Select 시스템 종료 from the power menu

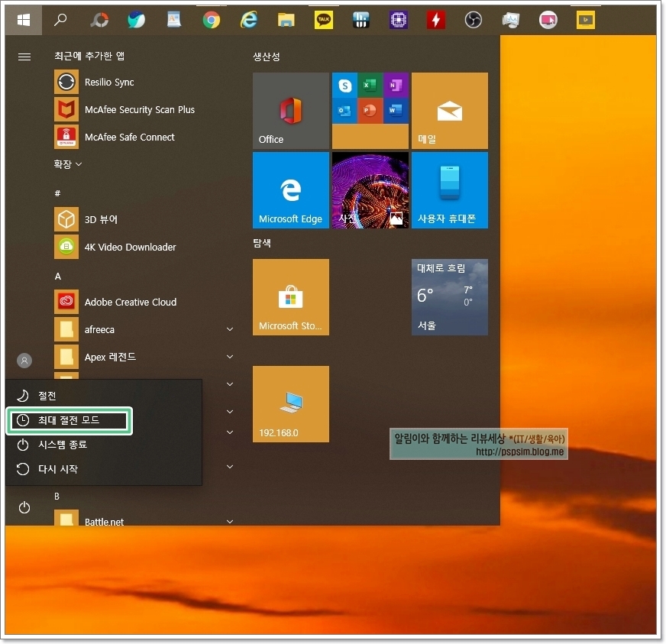tap(104, 445)
